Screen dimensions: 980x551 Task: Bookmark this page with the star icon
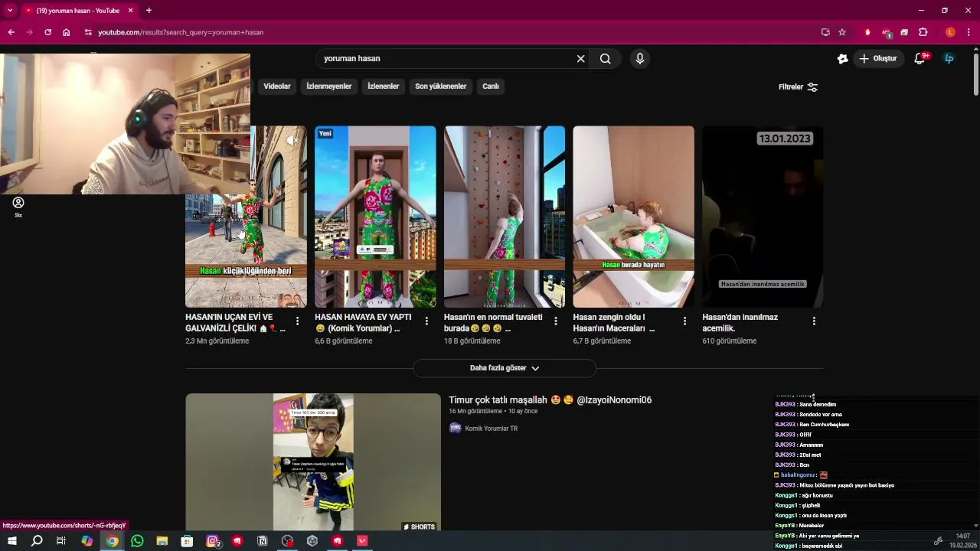coord(842,32)
